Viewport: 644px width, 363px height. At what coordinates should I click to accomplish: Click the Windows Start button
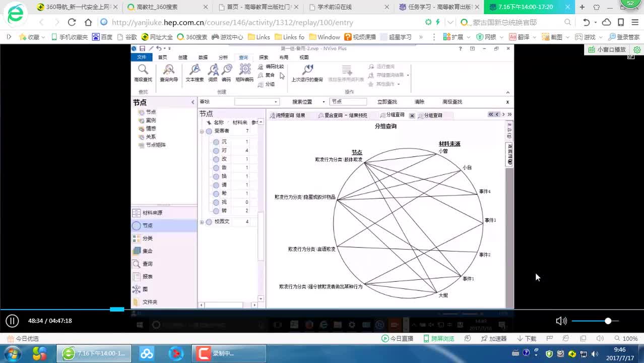(x=12, y=353)
